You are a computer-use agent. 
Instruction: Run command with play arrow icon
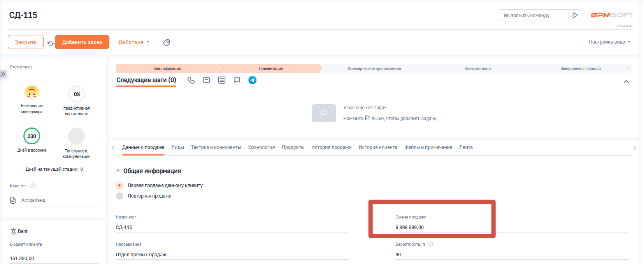[575, 15]
